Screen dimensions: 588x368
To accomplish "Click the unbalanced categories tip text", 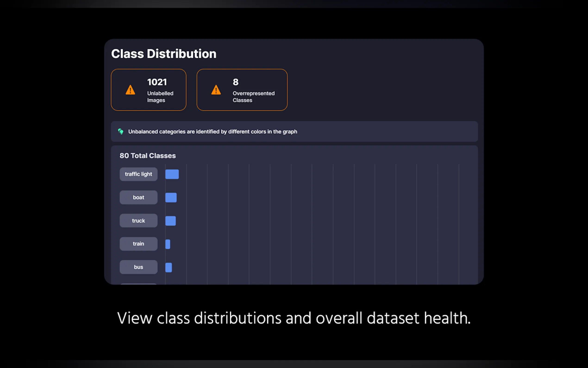I will pyautogui.click(x=213, y=132).
